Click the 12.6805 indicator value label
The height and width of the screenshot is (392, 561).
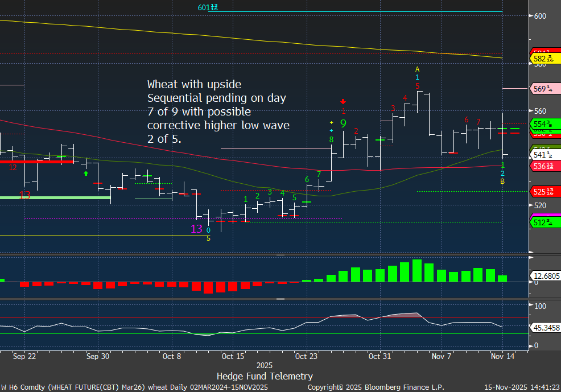[545, 276]
